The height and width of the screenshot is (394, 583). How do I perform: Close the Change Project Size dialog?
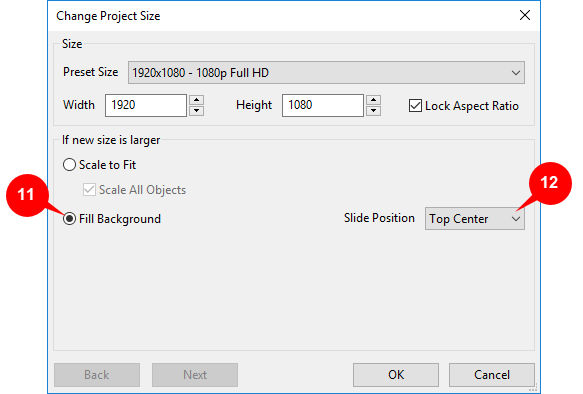click(x=525, y=15)
